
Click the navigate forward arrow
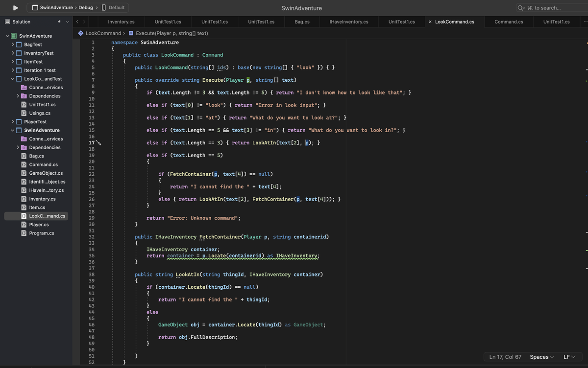click(84, 22)
